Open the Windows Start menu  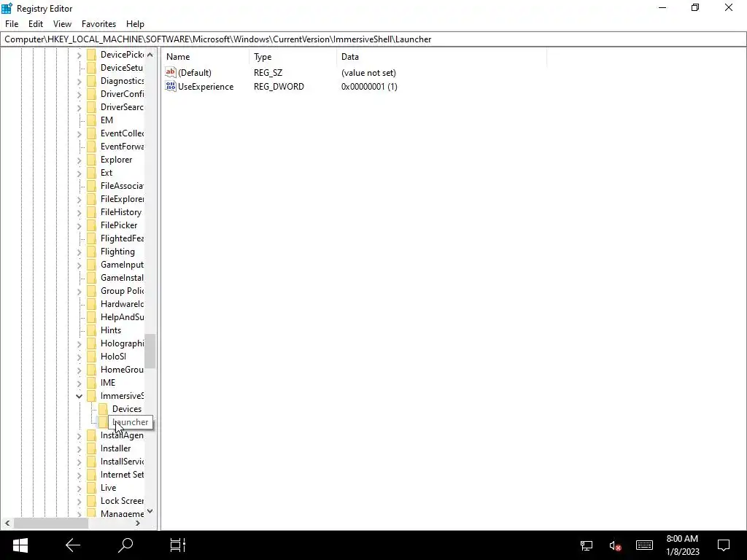(x=20, y=545)
